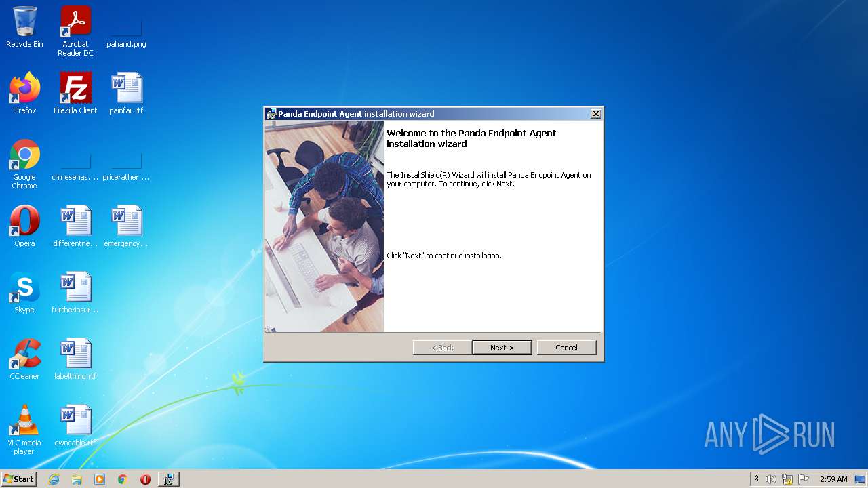Open the network tray icon
Viewport: 868px width, 488px height.
787,479
